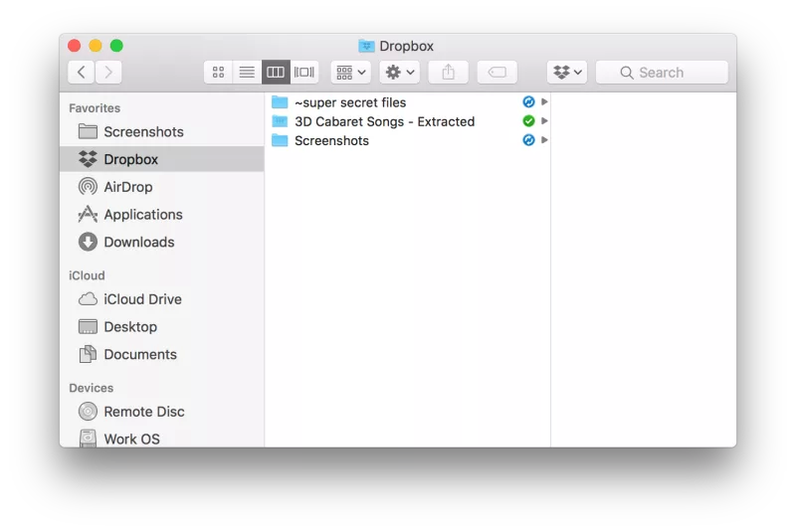The image size is (796, 532).
Task: Click the Dropbox folder icon in the title bar
Action: pos(366,46)
